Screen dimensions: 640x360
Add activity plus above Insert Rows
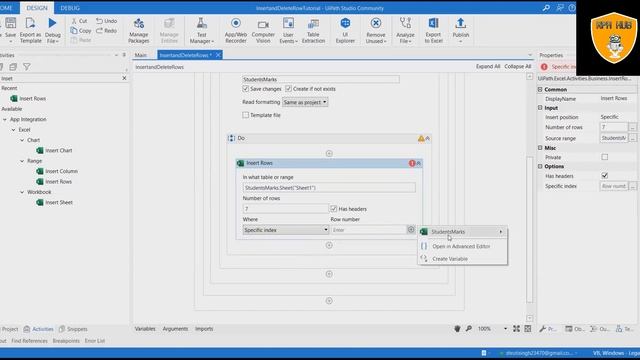pos(329,153)
